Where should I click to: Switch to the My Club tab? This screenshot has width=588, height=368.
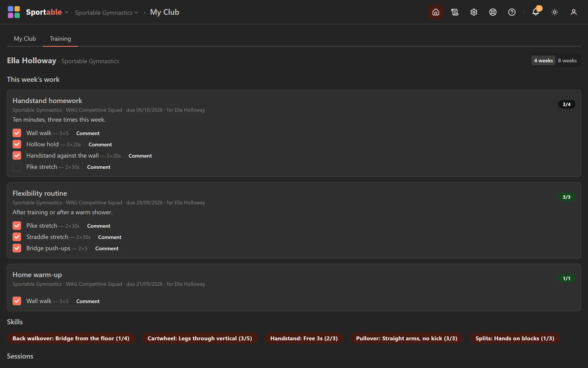(25, 39)
